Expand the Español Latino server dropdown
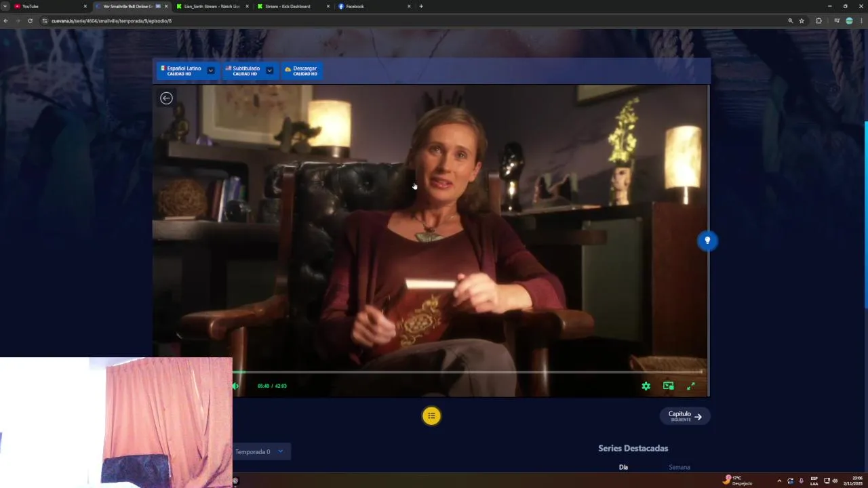 [x=211, y=70]
